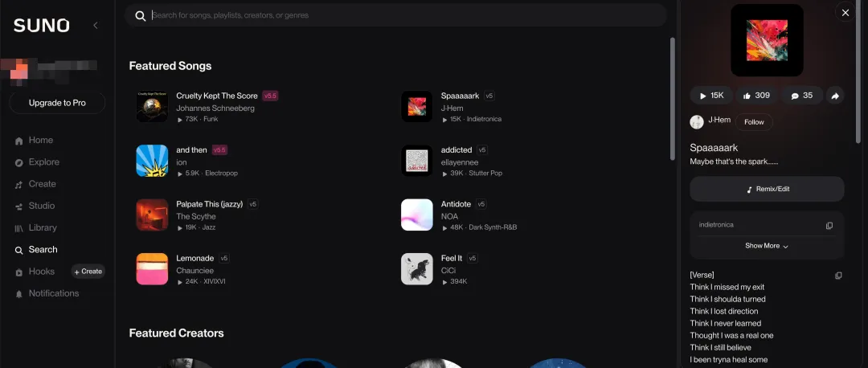Click the Funk genre tag
The height and width of the screenshot is (368, 868).
coord(211,119)
